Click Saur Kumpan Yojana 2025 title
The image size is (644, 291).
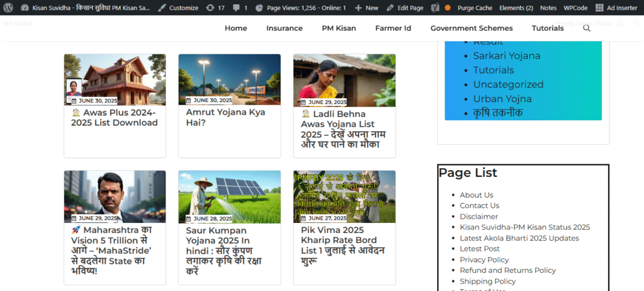click(224, 250)
